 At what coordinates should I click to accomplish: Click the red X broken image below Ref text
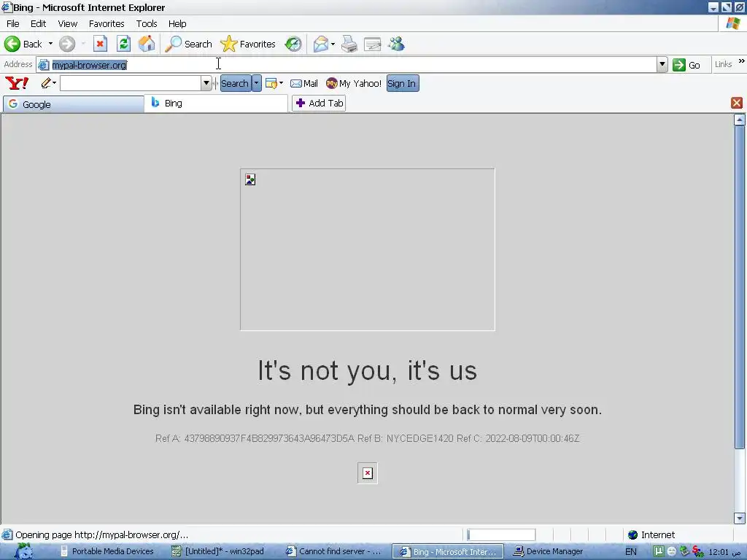click(368, 472)
